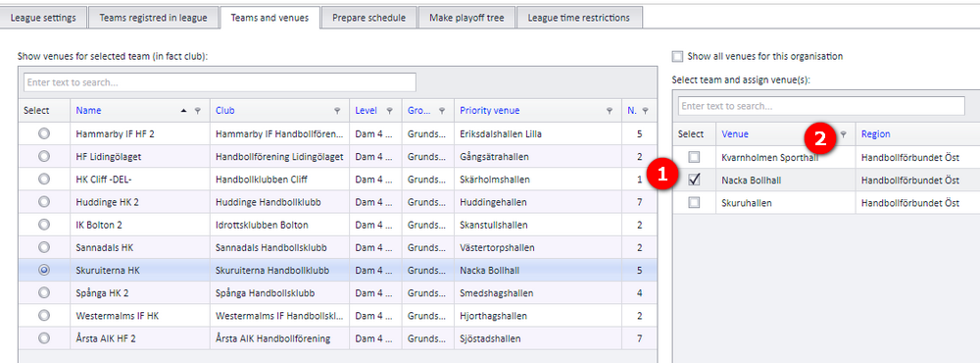Click Huddinge Handbollklubb club cell
980x363 pixels.
click(x=279, y=202)
